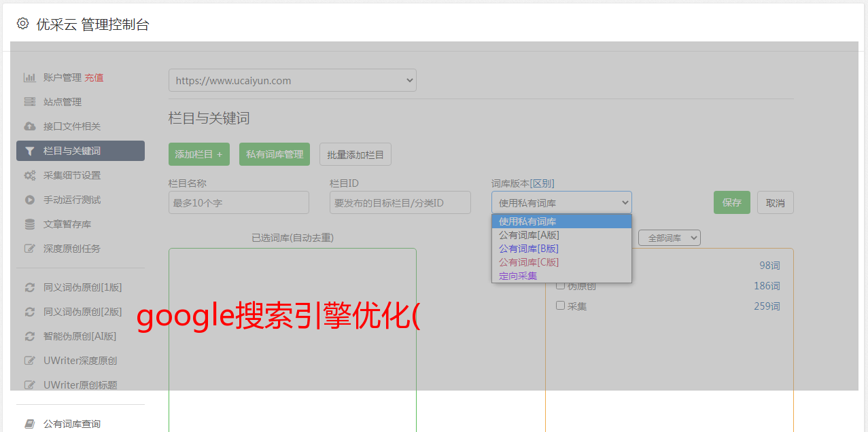
Task: Select 栏目与关键词 in sidebar
Action: point(80,151)
